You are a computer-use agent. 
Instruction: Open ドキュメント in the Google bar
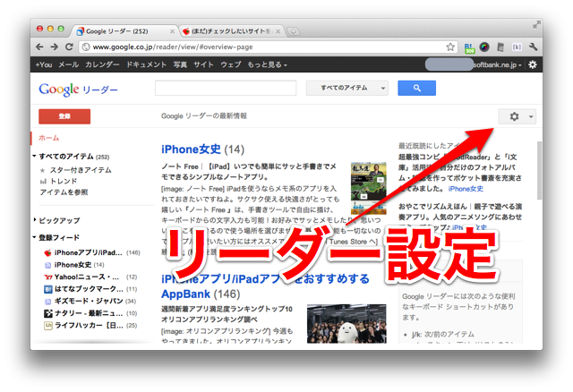tap(146, 64)
